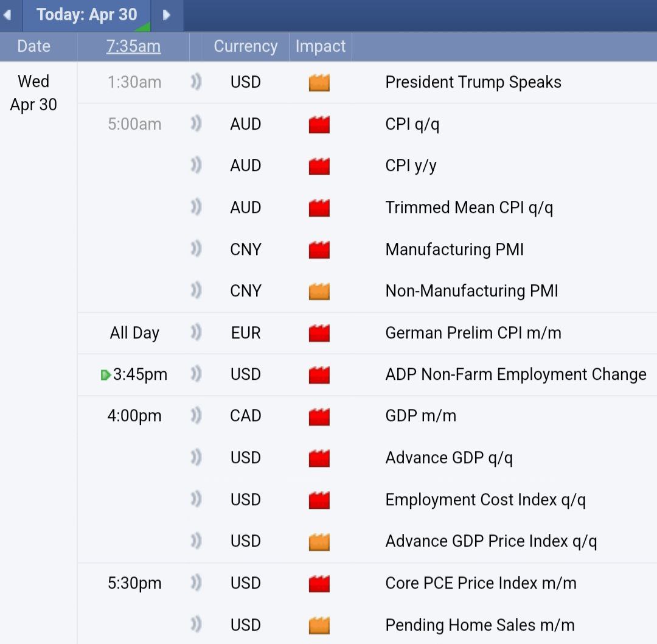657x644 pixels.
Task: Click the Currency column header
Action: coord(246,46)
